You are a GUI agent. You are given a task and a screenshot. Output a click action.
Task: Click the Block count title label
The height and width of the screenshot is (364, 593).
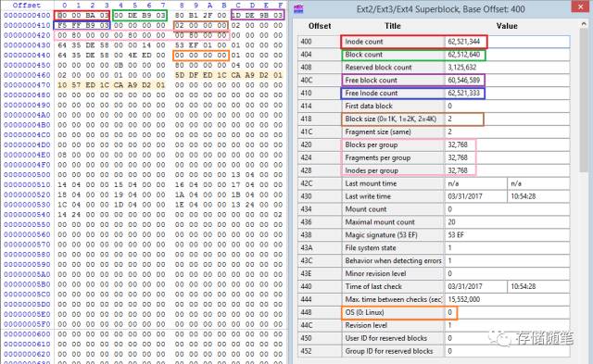tap(363, 55)
